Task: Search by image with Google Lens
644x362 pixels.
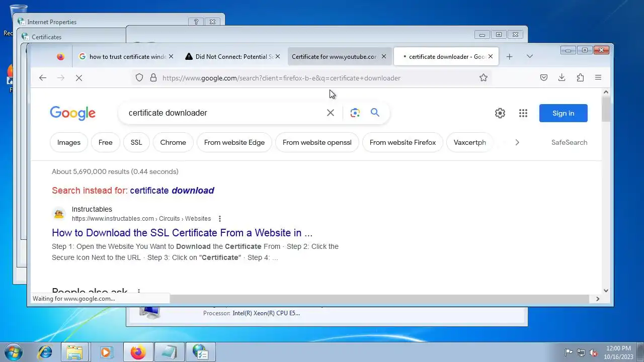Action: point(355,113)
